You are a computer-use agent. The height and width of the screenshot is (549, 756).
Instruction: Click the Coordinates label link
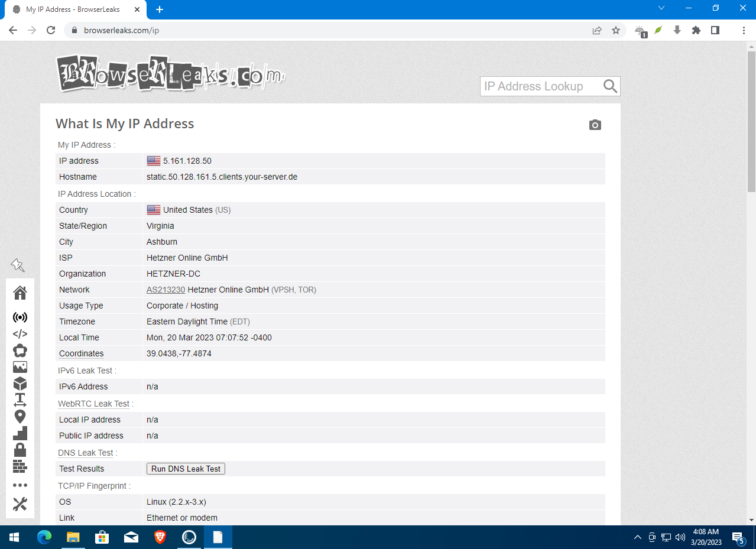tap(81, 353)
